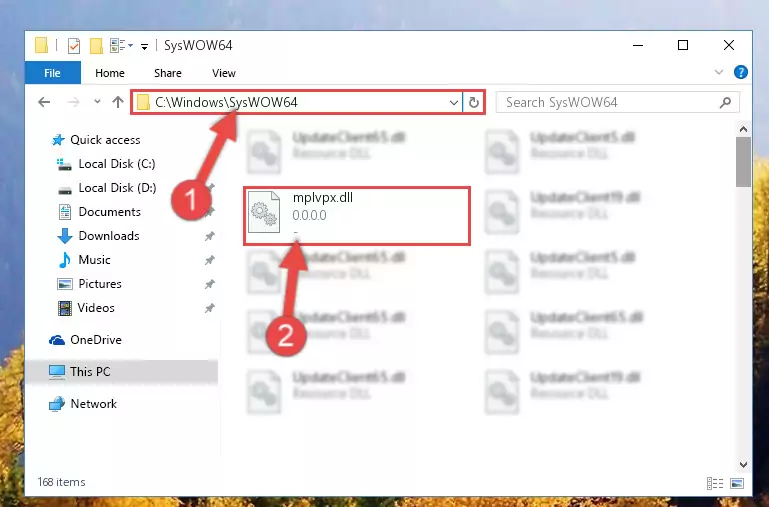
Task: Click the 168 items status text
Action: click(x=61, y=482)
